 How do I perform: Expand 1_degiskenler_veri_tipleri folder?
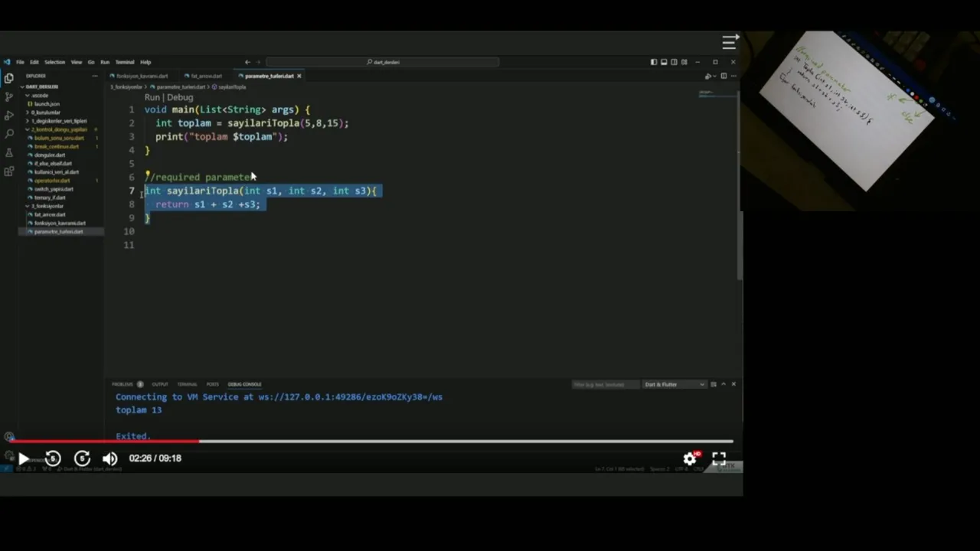(59, 121)
